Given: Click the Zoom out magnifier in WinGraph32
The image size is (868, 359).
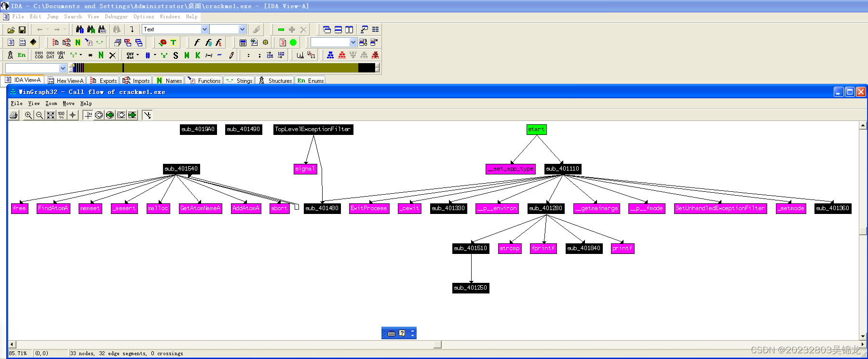Looking at the screenshot, I should click(x=40, y=115).
